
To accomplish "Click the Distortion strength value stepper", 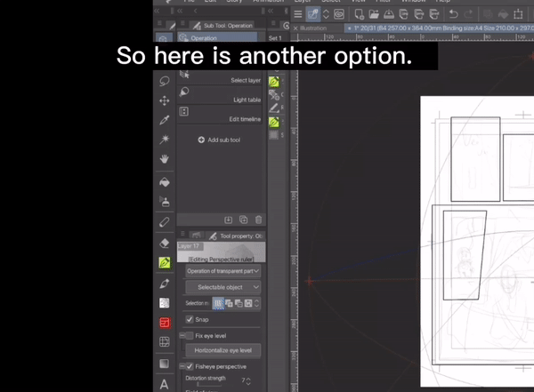I will (x=248, y=381).
